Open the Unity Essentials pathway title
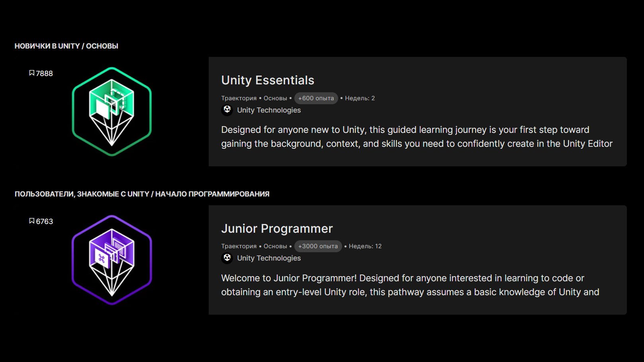Image resolution: width=644 pixels, height=362 pixels. tap(268, 80)
